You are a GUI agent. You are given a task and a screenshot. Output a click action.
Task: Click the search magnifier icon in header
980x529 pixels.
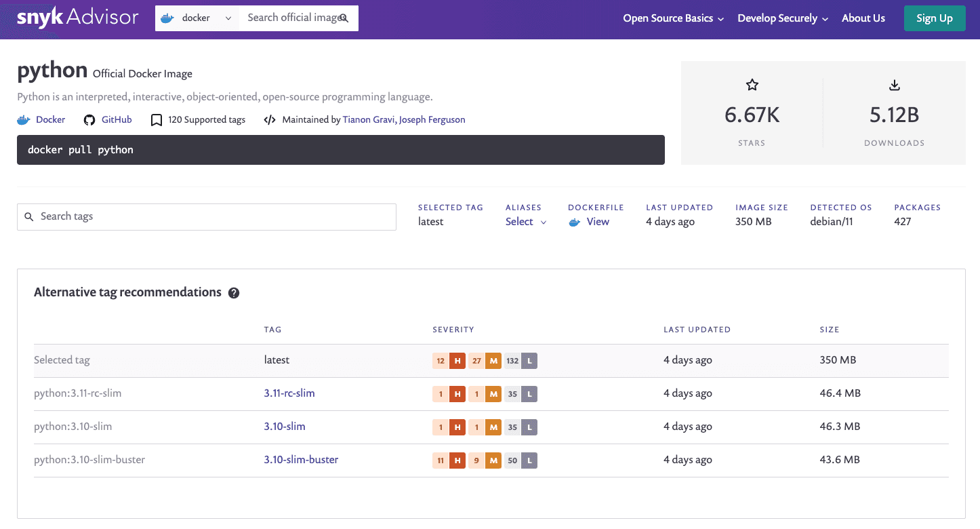click(344, 18)
